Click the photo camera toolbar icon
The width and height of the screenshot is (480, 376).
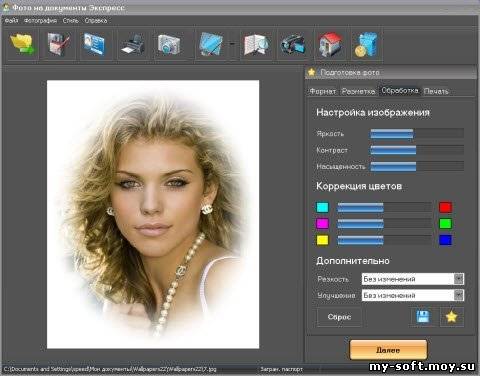point(169,44)
